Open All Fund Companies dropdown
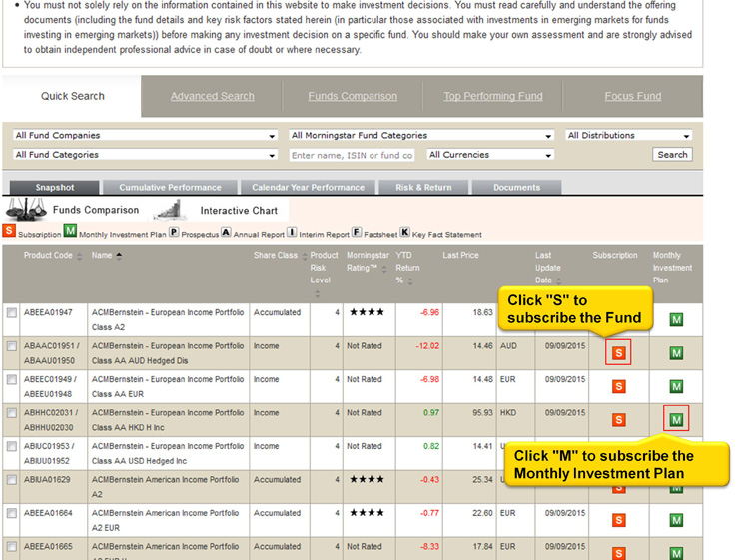 coord(145,135)
